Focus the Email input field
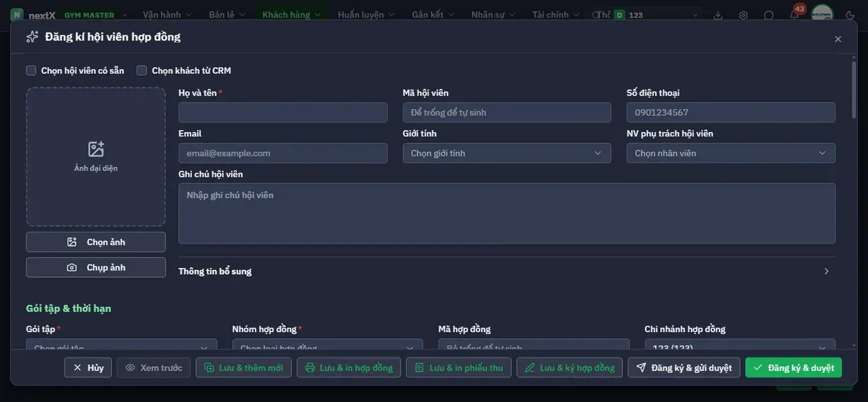The height and width of the screenshot is (402, 868). pos(283,153)
